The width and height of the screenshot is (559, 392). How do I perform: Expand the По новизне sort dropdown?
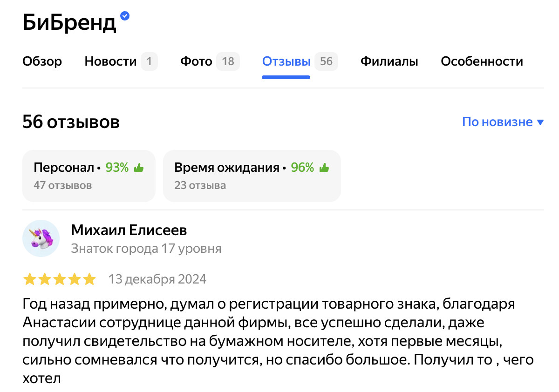click(x=497, y=122)
